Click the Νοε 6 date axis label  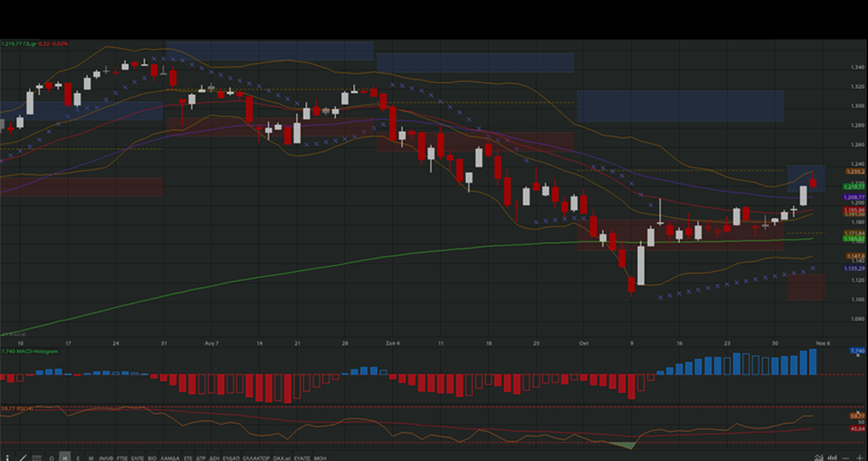click(x=823, y=343)
